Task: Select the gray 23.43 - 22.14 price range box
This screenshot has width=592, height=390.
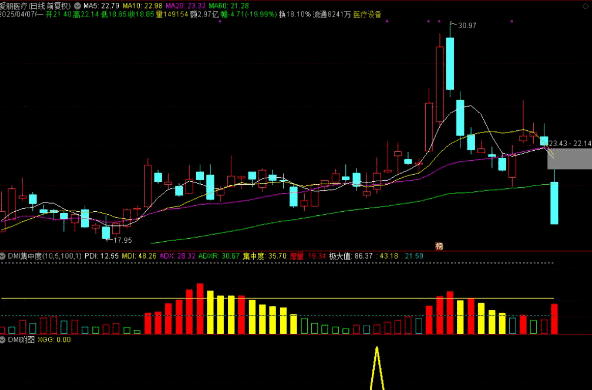Action: pyautogui.click(x=569, y=158)
